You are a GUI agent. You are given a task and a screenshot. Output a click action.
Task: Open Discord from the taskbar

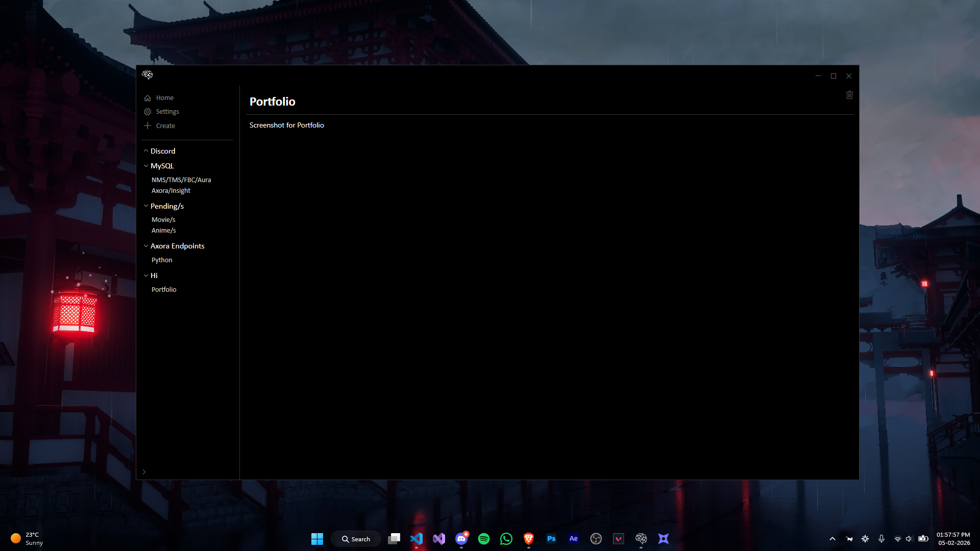point(461,539)
